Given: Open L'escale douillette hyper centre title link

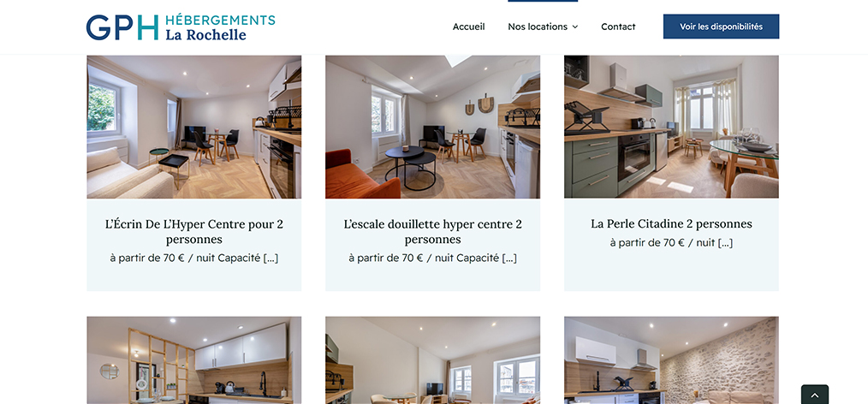Looking at the screenshot, I should click(433, 231).
